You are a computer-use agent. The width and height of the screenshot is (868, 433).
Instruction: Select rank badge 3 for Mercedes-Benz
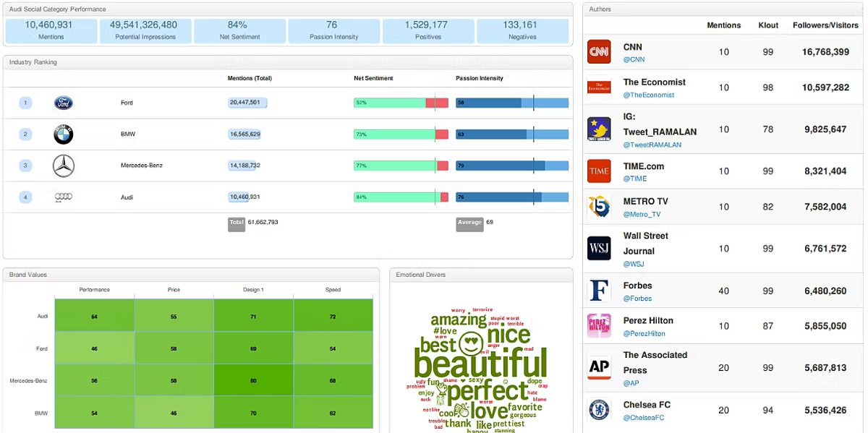[25, 166]
